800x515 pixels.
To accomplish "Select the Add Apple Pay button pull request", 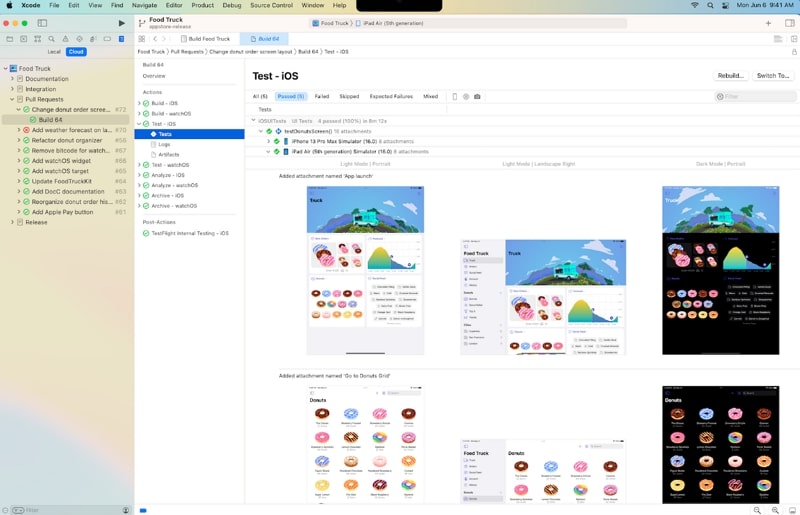I will 62,212.
